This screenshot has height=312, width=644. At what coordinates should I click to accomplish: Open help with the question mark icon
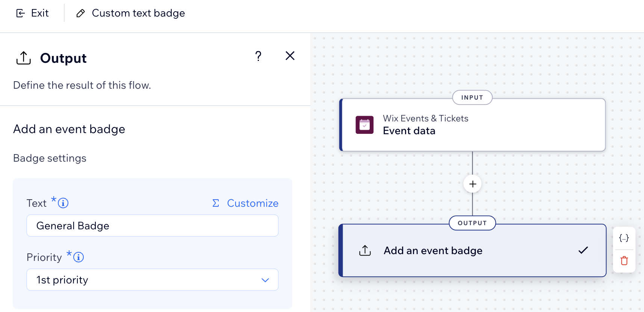258,56
